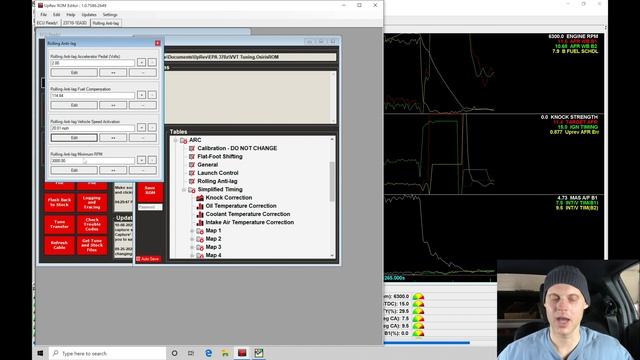
Task: Launch Microsoft Edge from the taskbar
Action: (x=208, y=353)
